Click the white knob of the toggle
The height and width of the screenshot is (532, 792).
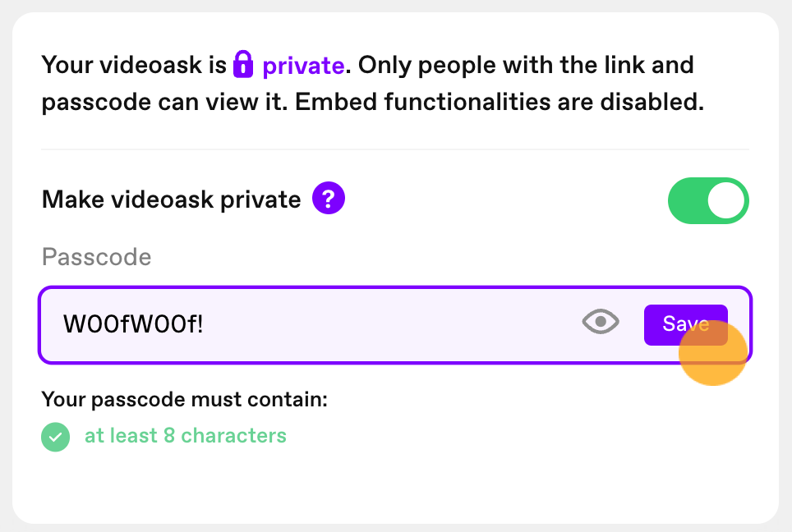(725, 200)
